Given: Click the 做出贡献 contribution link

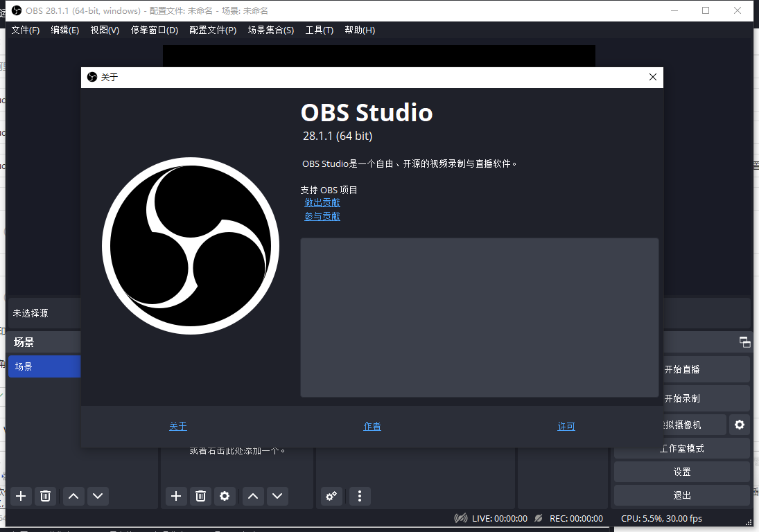Looking at the screenshot, I should point(322,202).
